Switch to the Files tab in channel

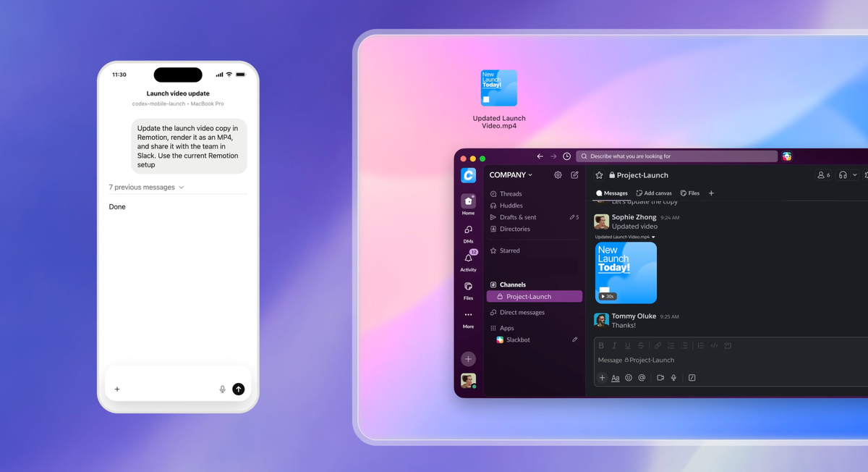click(690, 193)
